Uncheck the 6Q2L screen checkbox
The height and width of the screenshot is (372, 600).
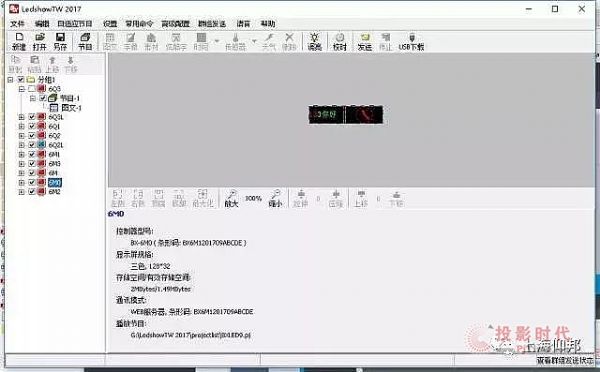(x=32, y=145)
